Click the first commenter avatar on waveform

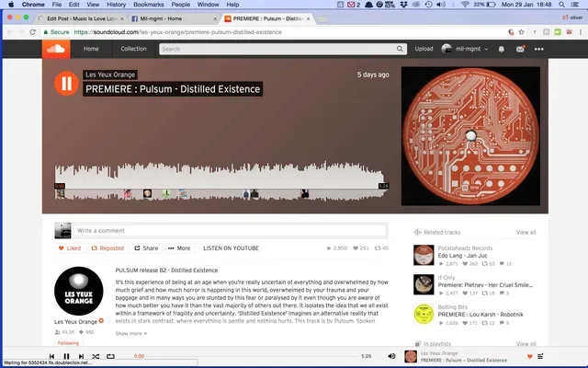coord(60,194)
